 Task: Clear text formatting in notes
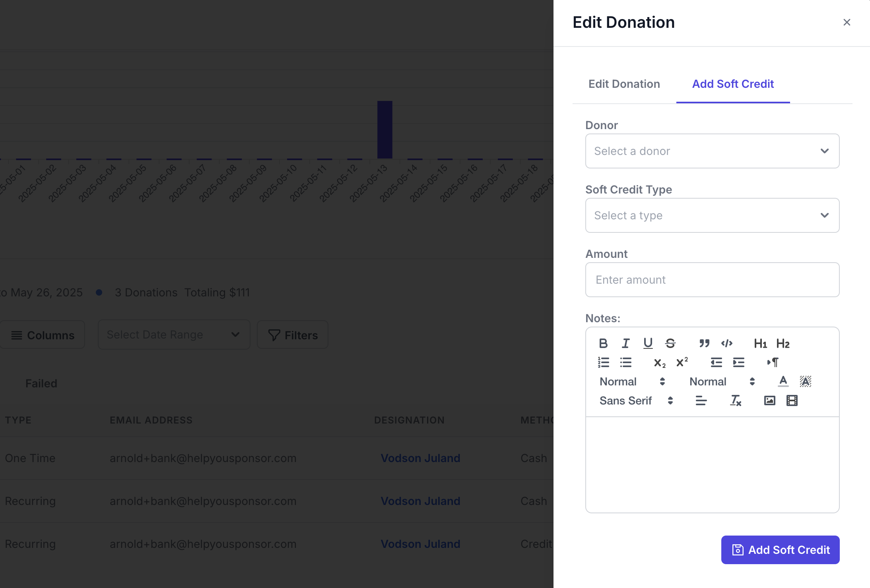pos(735,400)
